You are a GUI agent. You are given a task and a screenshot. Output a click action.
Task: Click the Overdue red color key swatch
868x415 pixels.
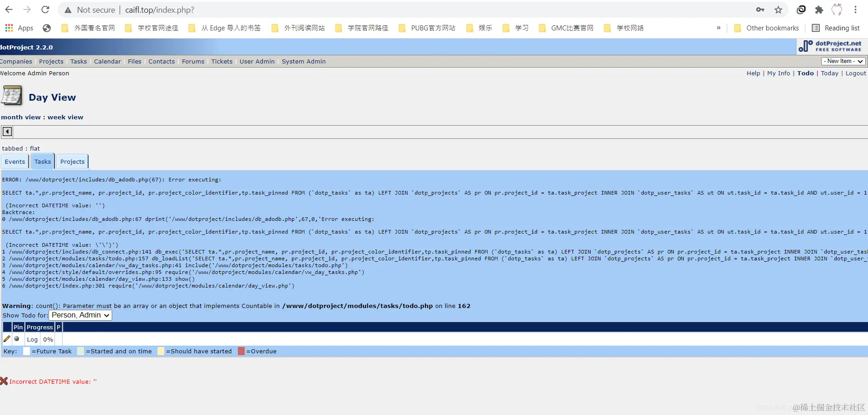[x=242, y=351]
